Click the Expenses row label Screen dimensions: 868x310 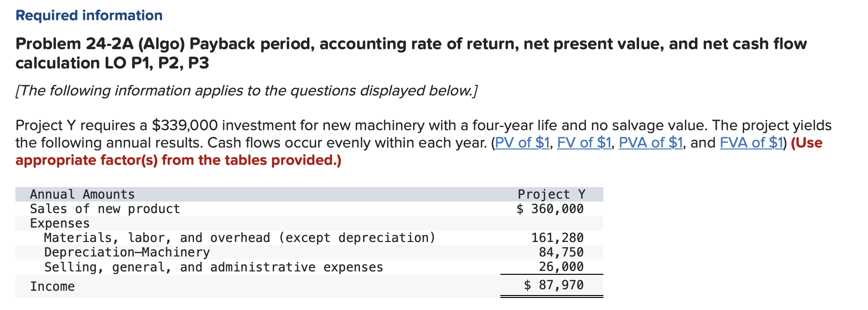pos(60,223)
